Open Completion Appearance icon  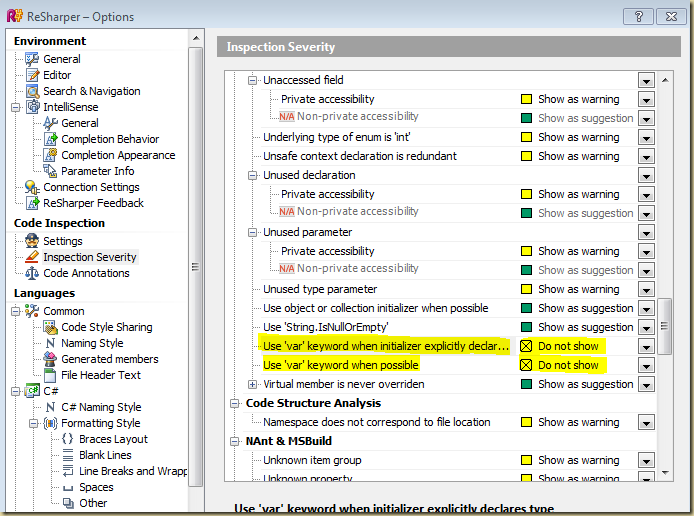(x=50, y=155)
